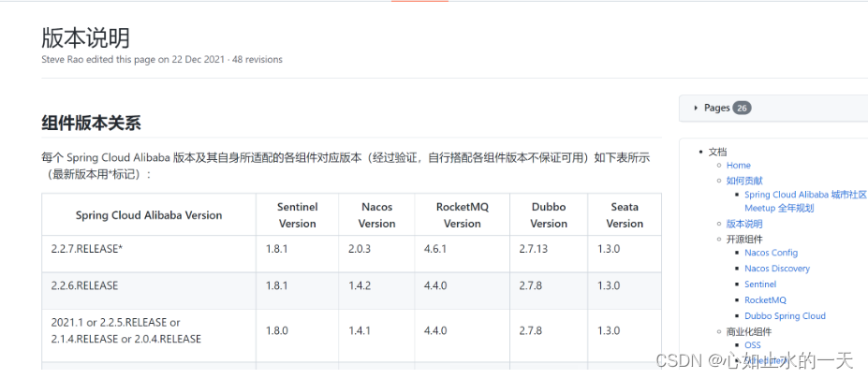Open the Sentinel sidebar link
The width and height of the screenshot is (868, 379).
pyautogui.click(x=760, y=284)
